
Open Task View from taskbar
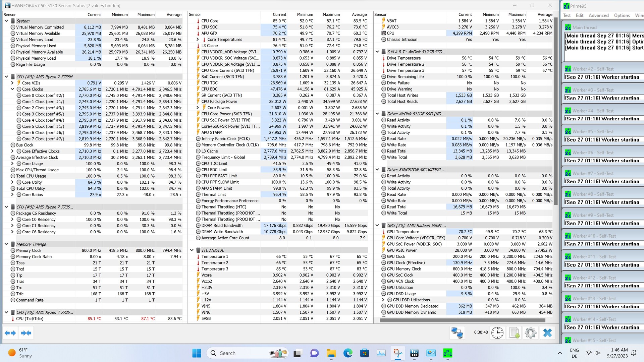click(298, 353)
